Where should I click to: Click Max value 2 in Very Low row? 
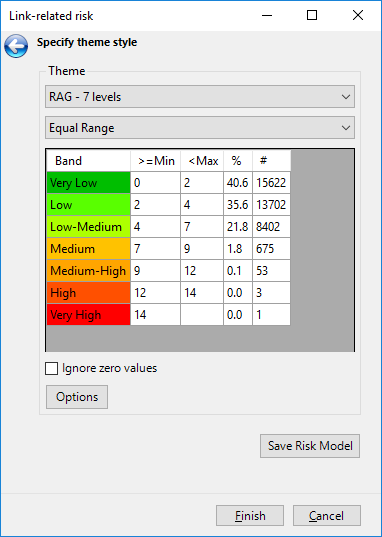tap(202, 183)
